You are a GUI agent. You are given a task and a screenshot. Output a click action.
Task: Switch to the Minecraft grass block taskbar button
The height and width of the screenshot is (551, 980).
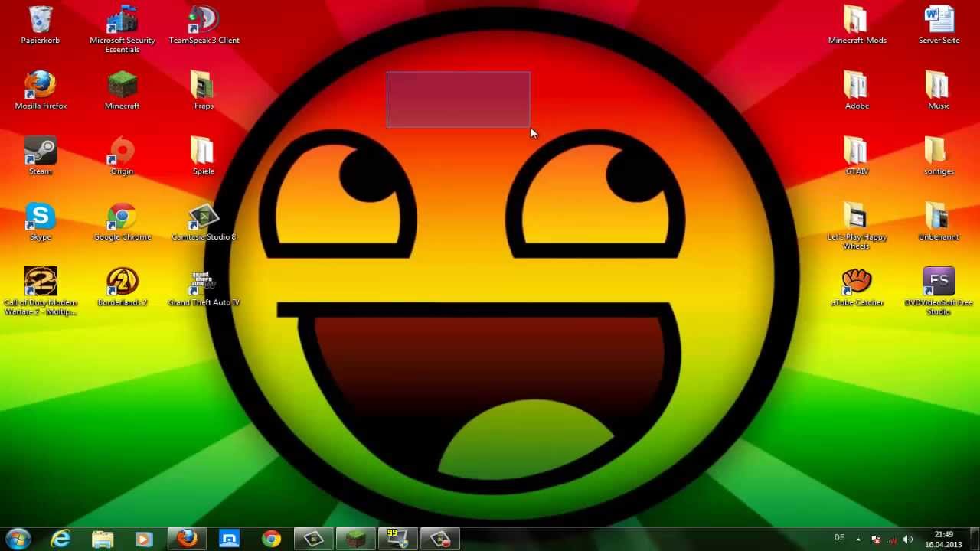(355, 539)
